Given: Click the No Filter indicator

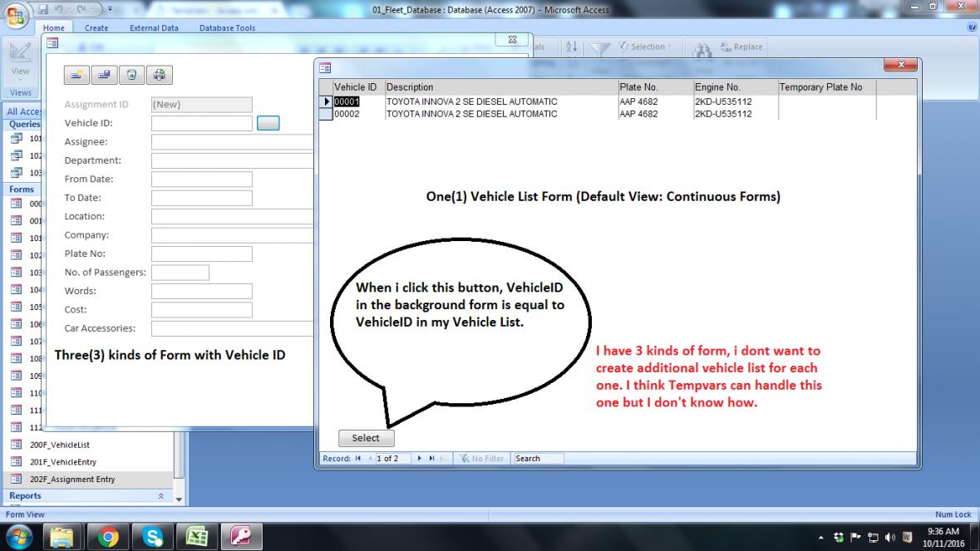Looking at the screenshot, I should coord(482,459).
